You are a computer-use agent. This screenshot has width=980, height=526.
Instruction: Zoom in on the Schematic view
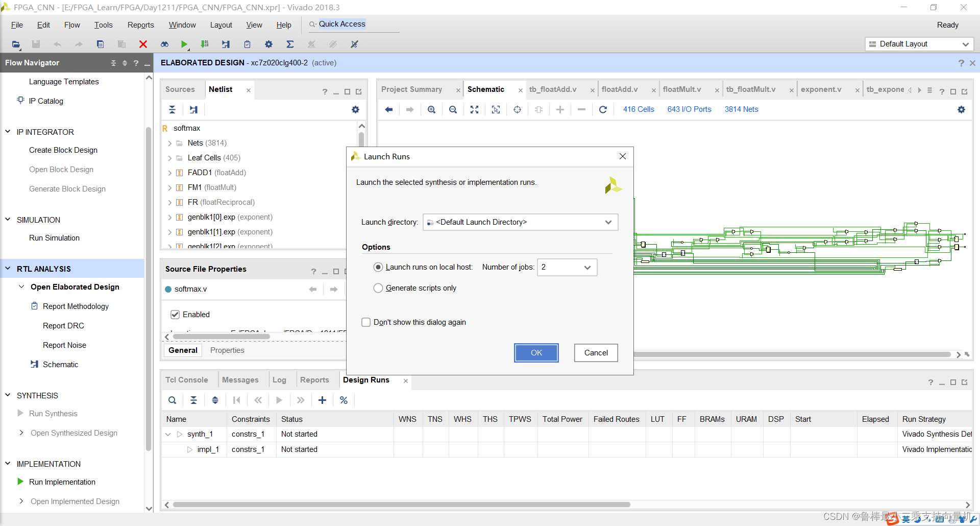pos(431,109)
